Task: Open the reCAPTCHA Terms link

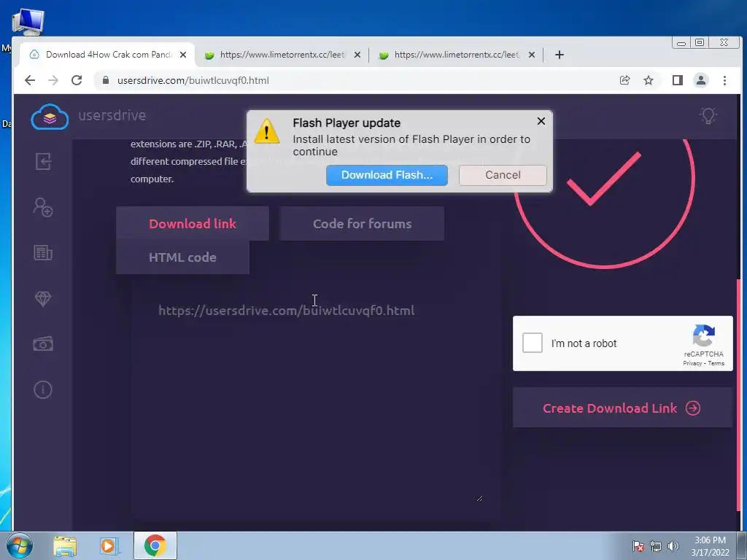Action: [716, 363]
